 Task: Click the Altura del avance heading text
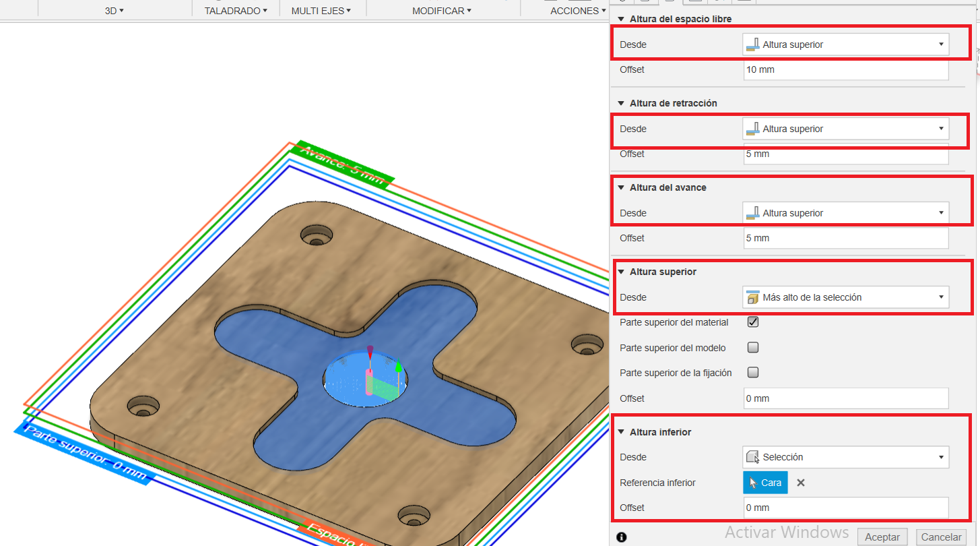click(x=668, y=187)
